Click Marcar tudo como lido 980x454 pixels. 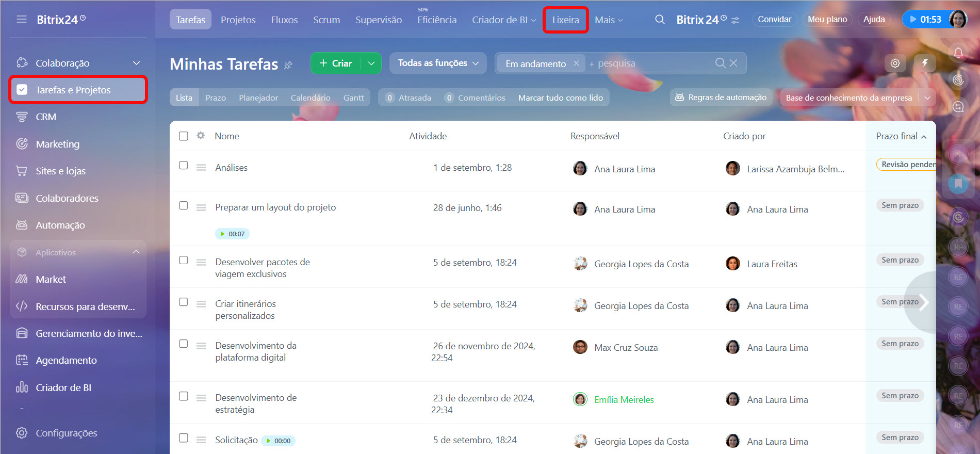tap(560, 98)
